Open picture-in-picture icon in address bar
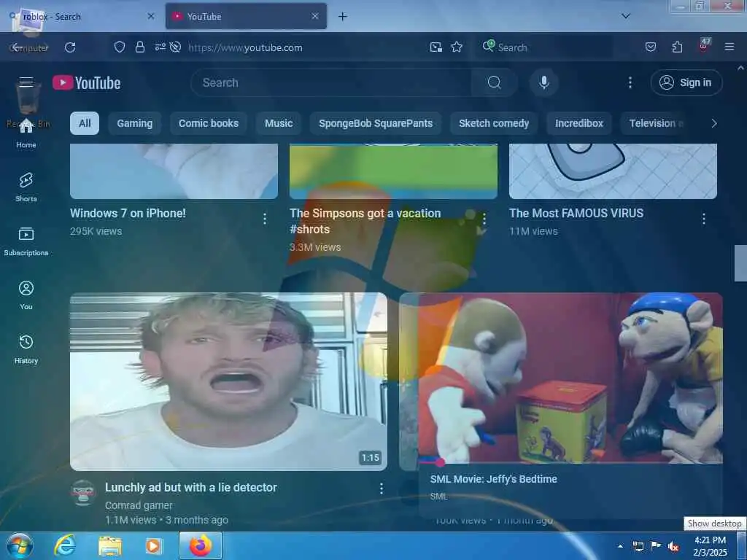This screenshot has width=747, height=560. (436, 47)
